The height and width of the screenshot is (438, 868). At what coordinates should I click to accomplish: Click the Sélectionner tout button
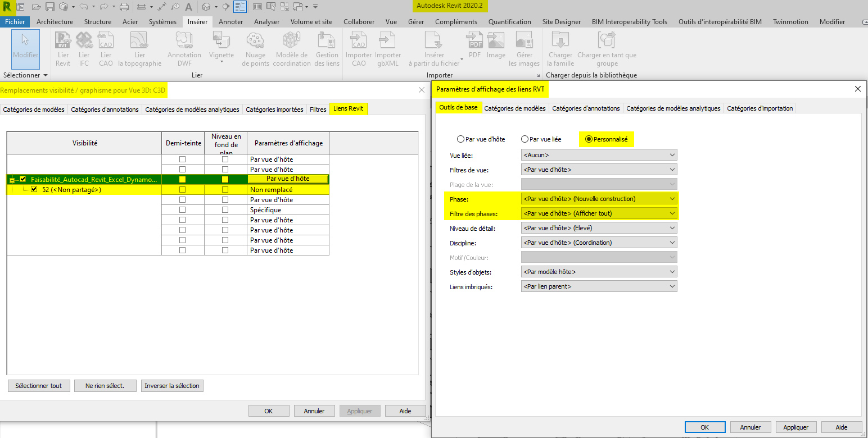click(x=39, y=386)
